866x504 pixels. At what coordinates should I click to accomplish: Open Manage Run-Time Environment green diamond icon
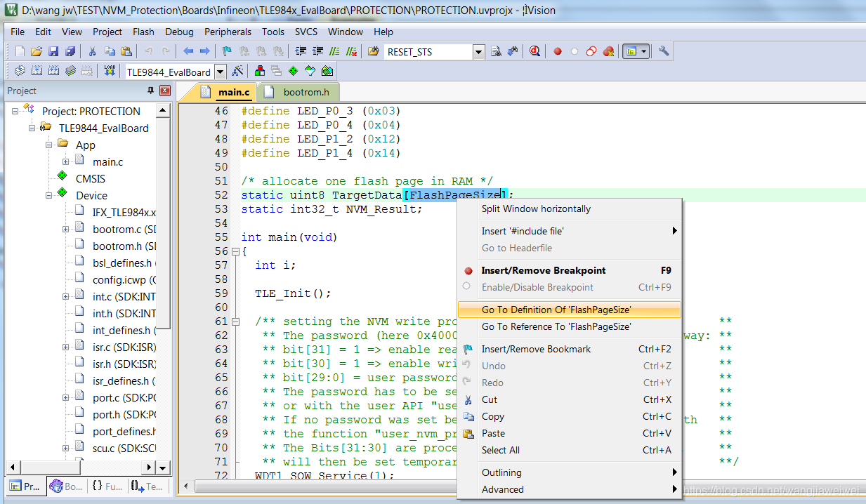294,71
